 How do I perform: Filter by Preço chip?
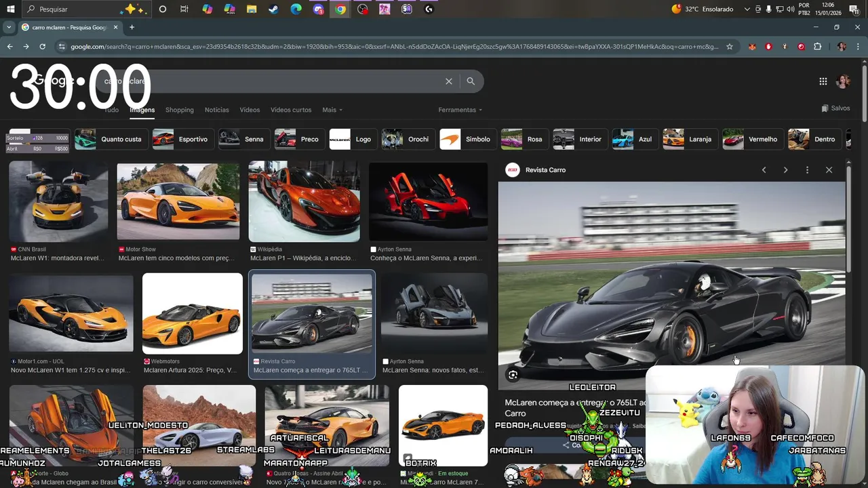click(300, 139)
